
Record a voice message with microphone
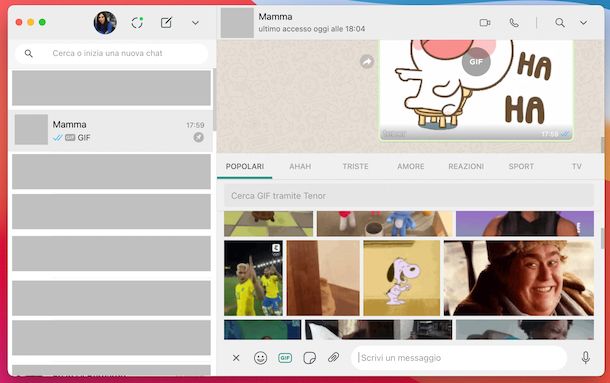pos(585,357)
